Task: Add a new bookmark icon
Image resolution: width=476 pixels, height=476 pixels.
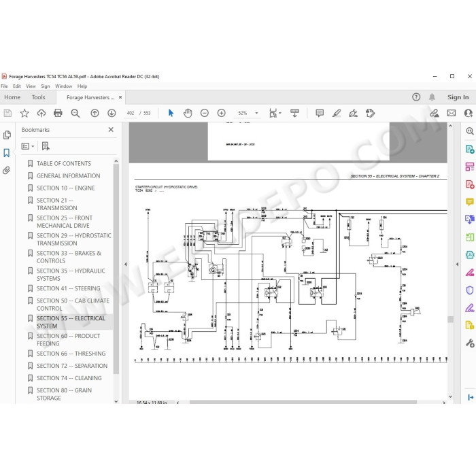Action: 46,146
